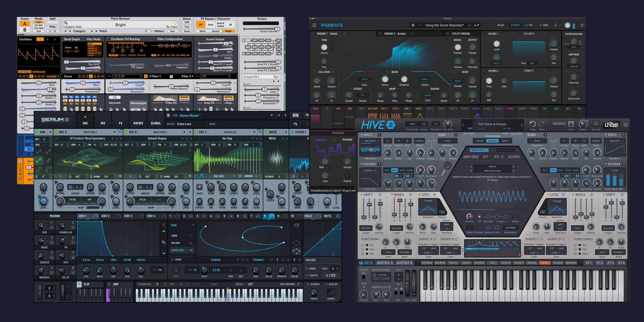Click the Hive 2 AMP1 target crosshair icon
The image size is (644, 322).
pyautogui.click(x=380, y=195)
